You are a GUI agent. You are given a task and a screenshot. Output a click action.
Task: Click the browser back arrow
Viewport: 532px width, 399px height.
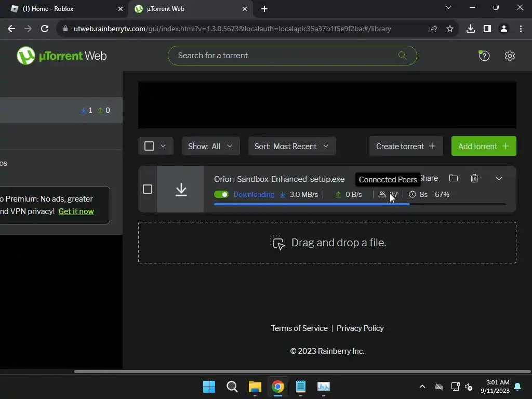pos(11,29)
